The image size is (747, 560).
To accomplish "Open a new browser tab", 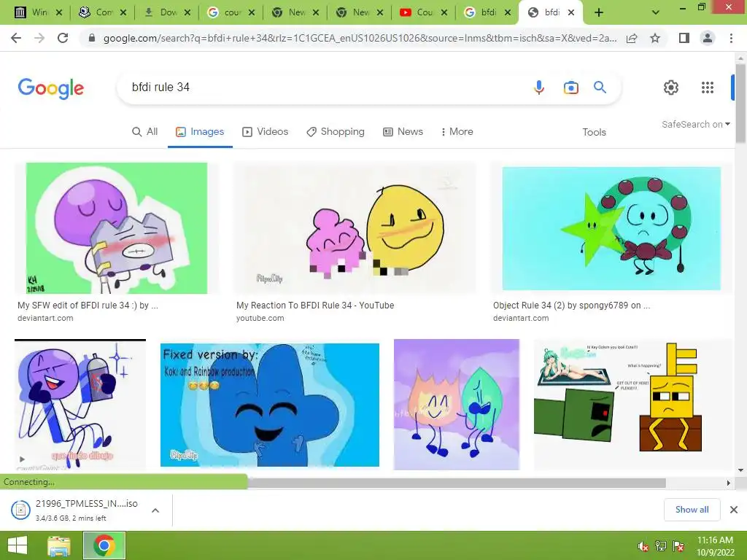I will 599,13.
